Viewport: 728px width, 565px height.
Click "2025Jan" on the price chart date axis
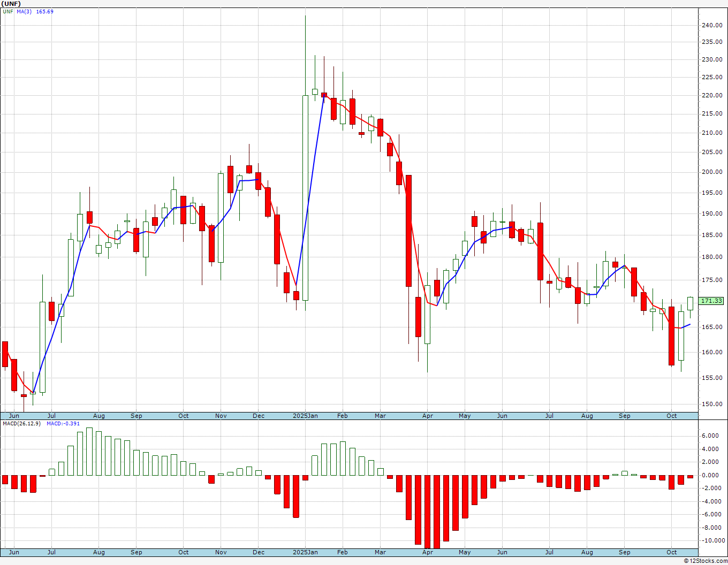pos(305,416)
